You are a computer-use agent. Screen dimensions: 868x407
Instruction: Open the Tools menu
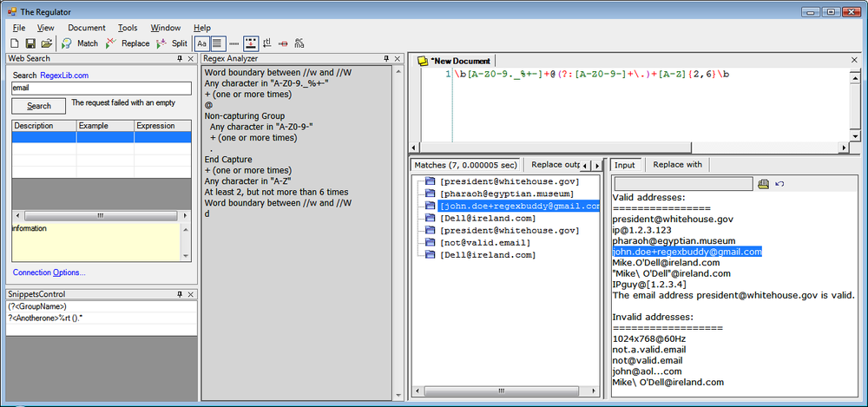coord(128,28)
